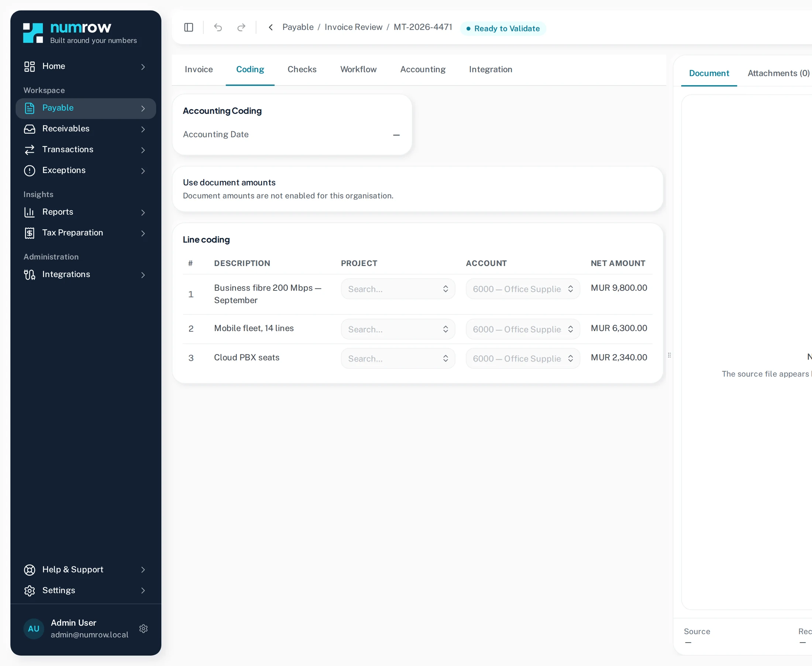Viewport: 812px width, 666px height.
Task: Open Project dropdown for Cloud PBX seats
Action: tap(398, 358)
